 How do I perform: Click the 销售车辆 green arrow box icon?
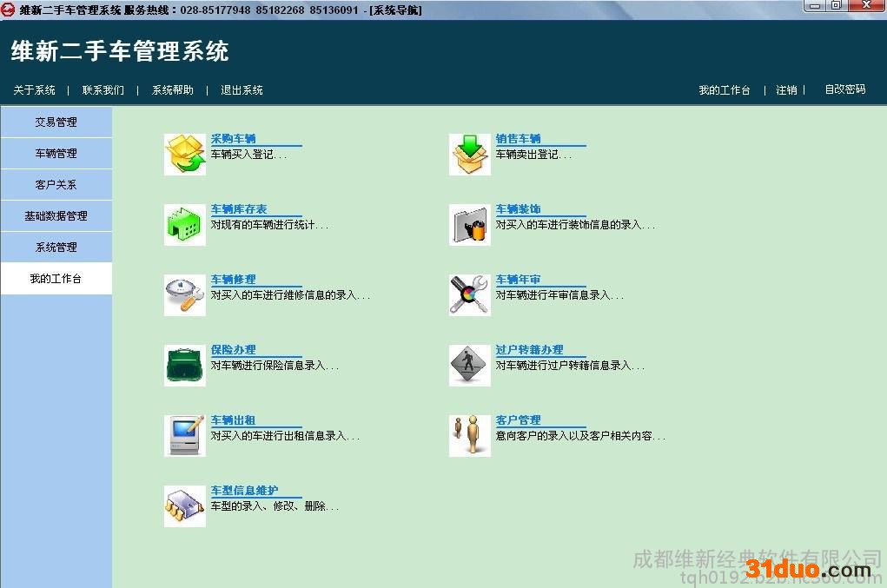coord(470,155)
